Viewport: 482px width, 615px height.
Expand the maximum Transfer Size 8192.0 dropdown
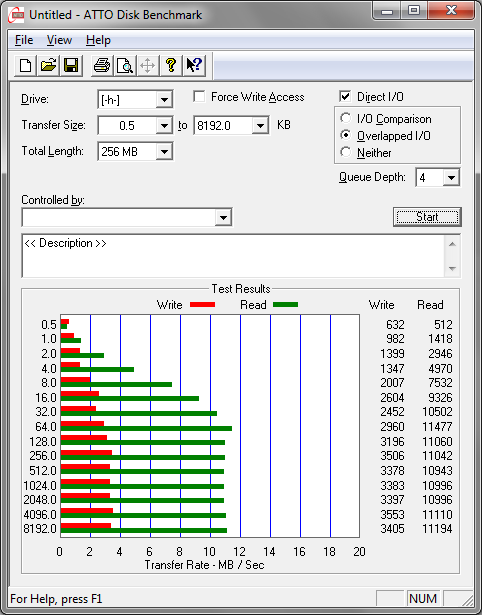tap(260, 126)
